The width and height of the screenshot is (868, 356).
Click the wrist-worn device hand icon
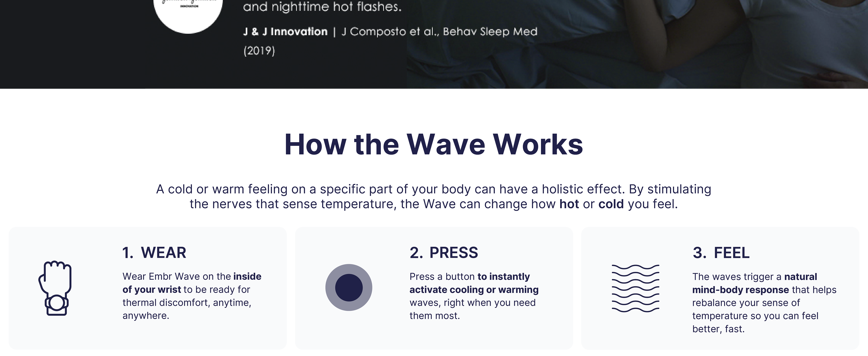(55, 288)
